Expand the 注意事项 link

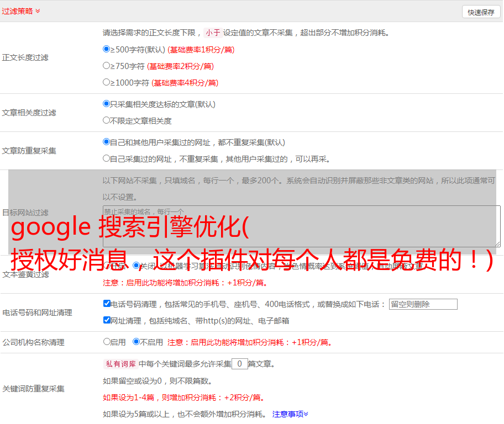(290, 414)
